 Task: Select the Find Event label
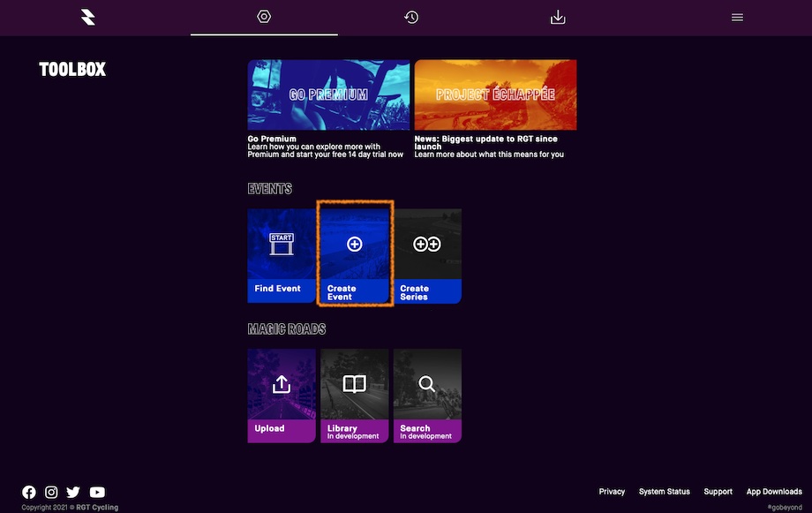point(277,289)
